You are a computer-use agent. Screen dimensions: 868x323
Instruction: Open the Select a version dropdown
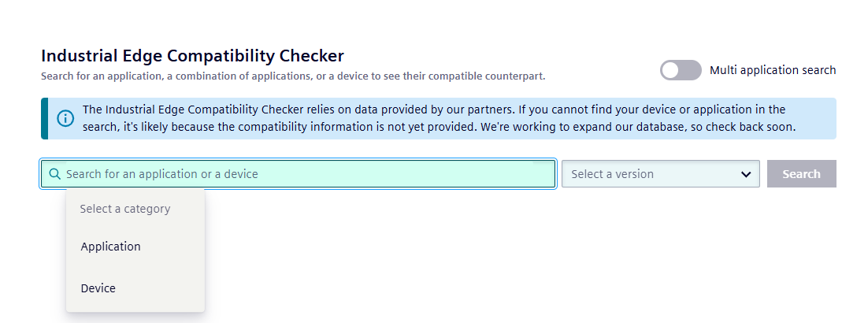[x=660, y=174]
